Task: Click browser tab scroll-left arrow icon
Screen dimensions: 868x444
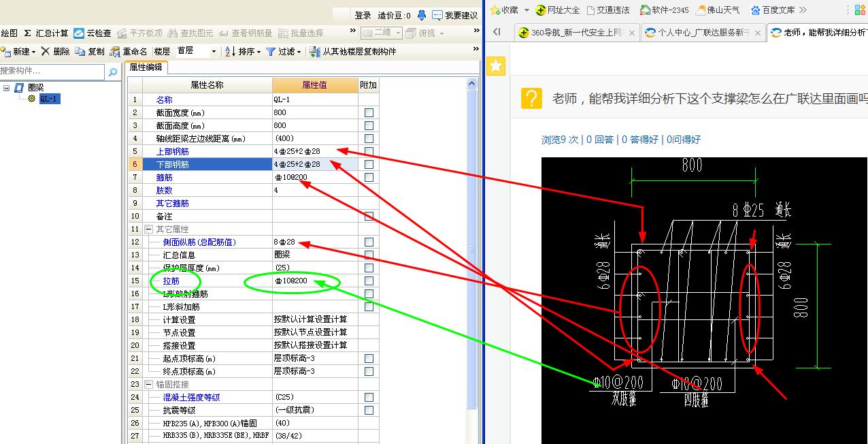Action: (497, 32)
